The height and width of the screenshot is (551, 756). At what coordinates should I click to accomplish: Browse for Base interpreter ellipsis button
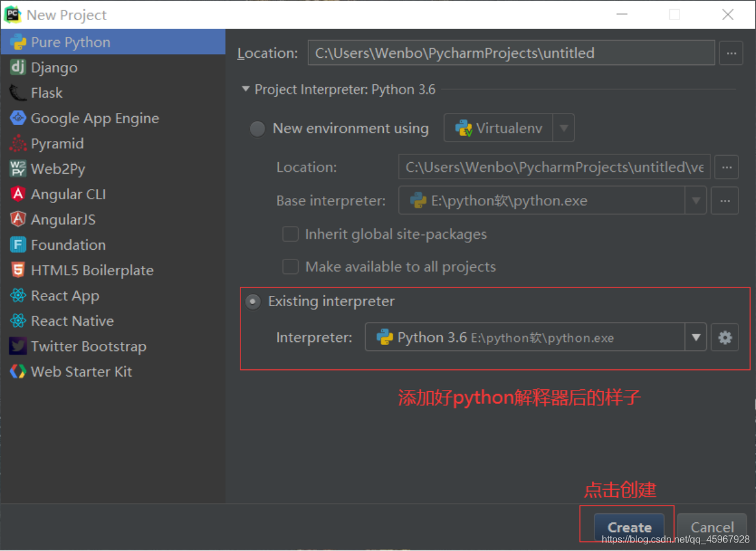coord(726,200)
